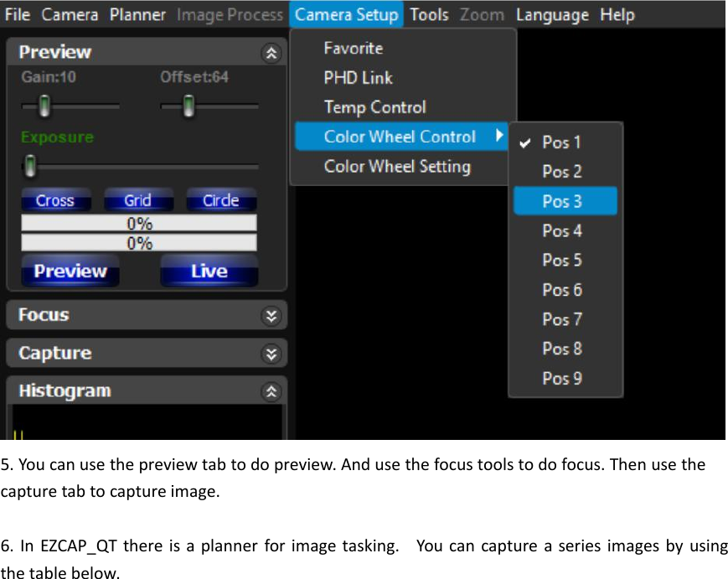Open Color Wheel Setting
728x579 pixels.
click(x=396, y=166)
